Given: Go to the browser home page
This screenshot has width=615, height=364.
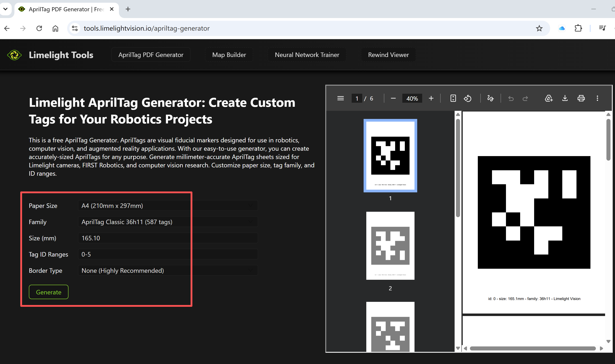Looking at the screenshot, I should point(55,28).
